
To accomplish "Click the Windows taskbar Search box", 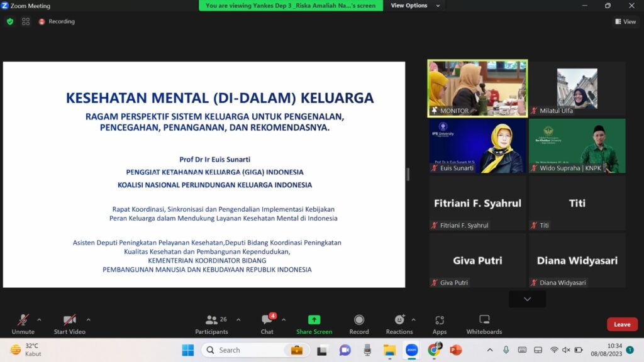I will (x=252, y=350).
